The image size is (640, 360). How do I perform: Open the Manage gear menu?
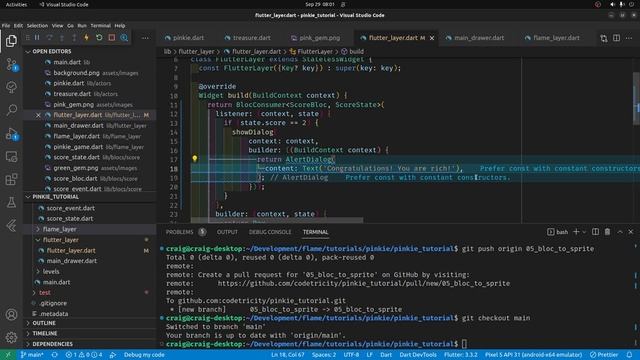(11, 337)
